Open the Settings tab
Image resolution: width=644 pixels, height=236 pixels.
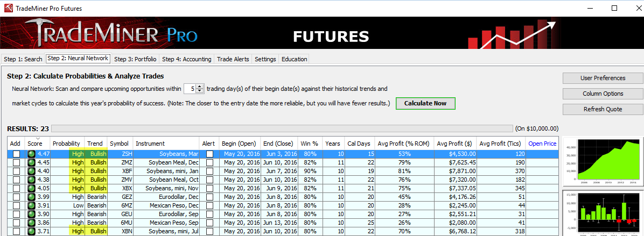click(265, 59)
